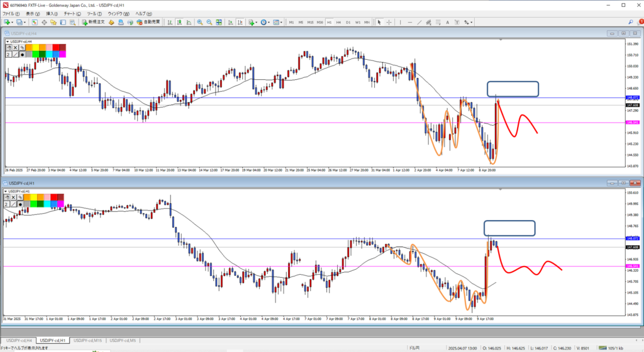Screen dimensions: 644x352
Task: Select the equidistant channel tool
Action: point(428,22)
